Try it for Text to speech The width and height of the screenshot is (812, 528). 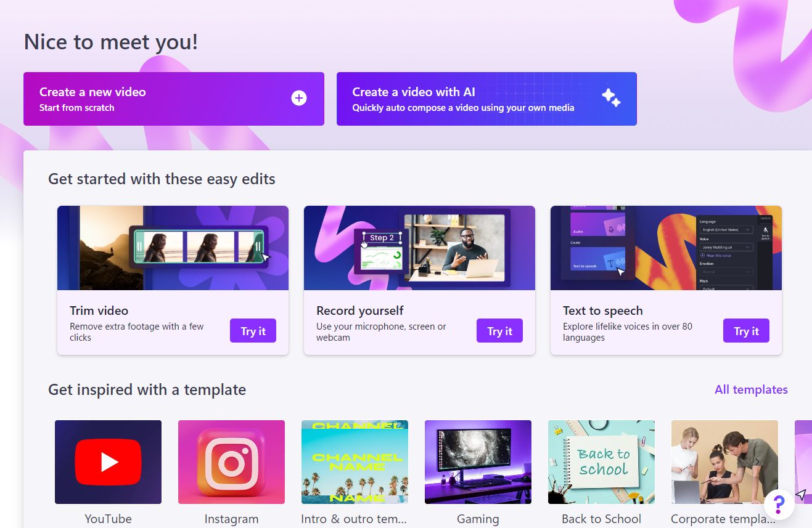(x=746, y=331)
